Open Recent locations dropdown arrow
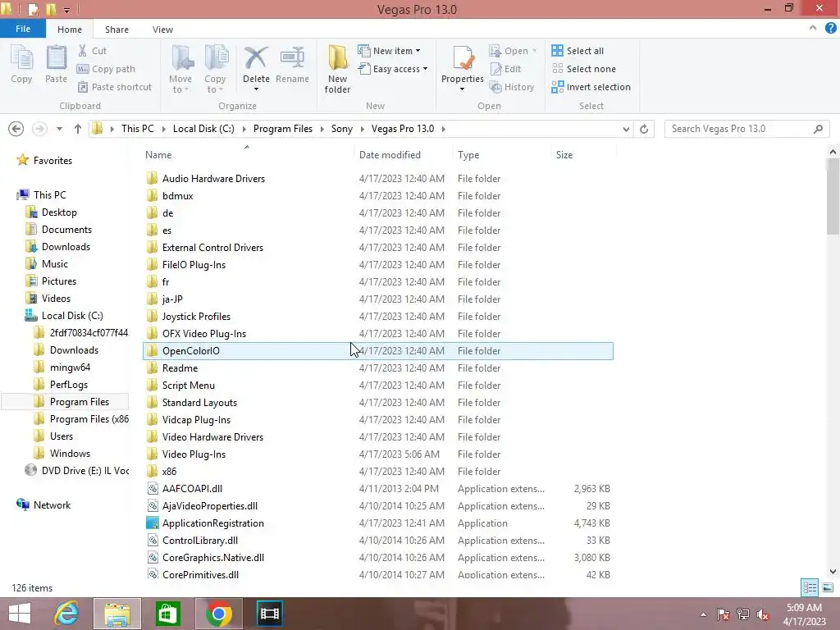Image resolution: width=840 pixels, height=630 pixels. tap(59, 129)
